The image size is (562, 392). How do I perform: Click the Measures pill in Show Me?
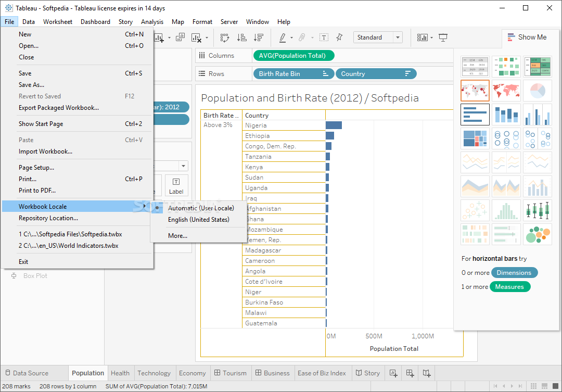509,286
